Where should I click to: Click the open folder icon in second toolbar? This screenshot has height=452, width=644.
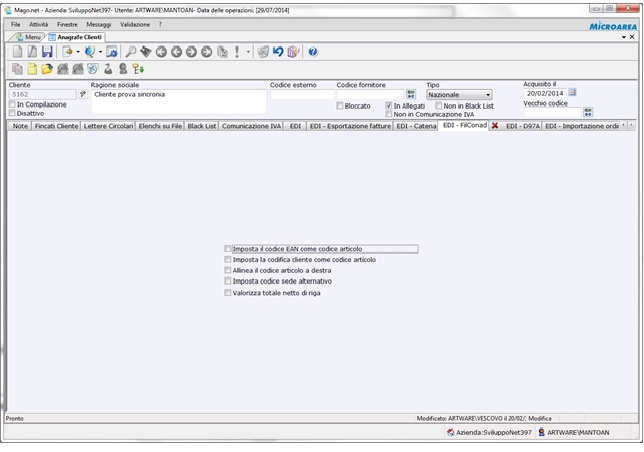[x=47, y=69]
